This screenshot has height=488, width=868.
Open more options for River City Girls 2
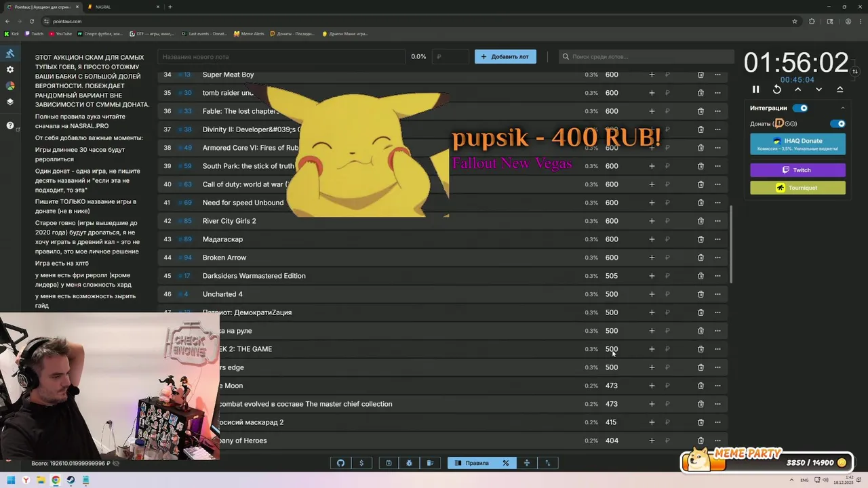tap(717, 221)
